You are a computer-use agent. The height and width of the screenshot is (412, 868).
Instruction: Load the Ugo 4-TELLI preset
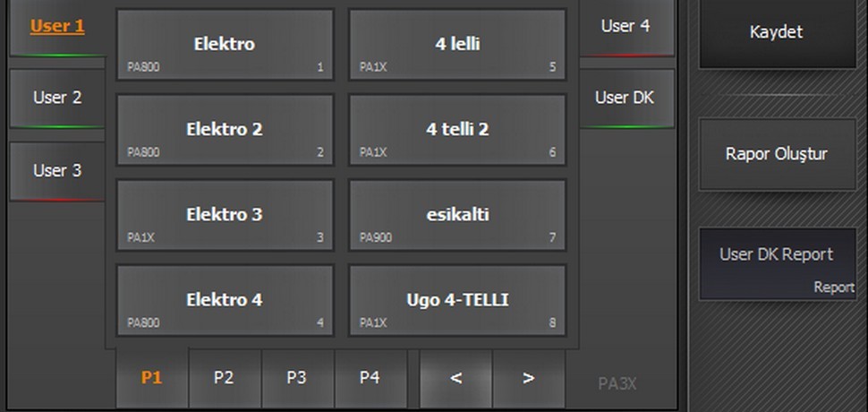pos(457,300)
